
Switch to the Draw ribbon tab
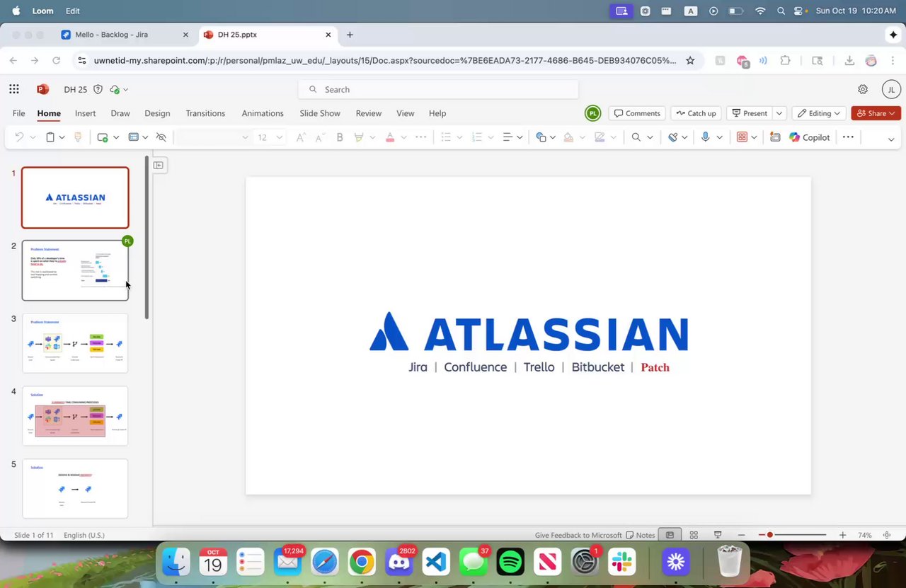(120, 113)
